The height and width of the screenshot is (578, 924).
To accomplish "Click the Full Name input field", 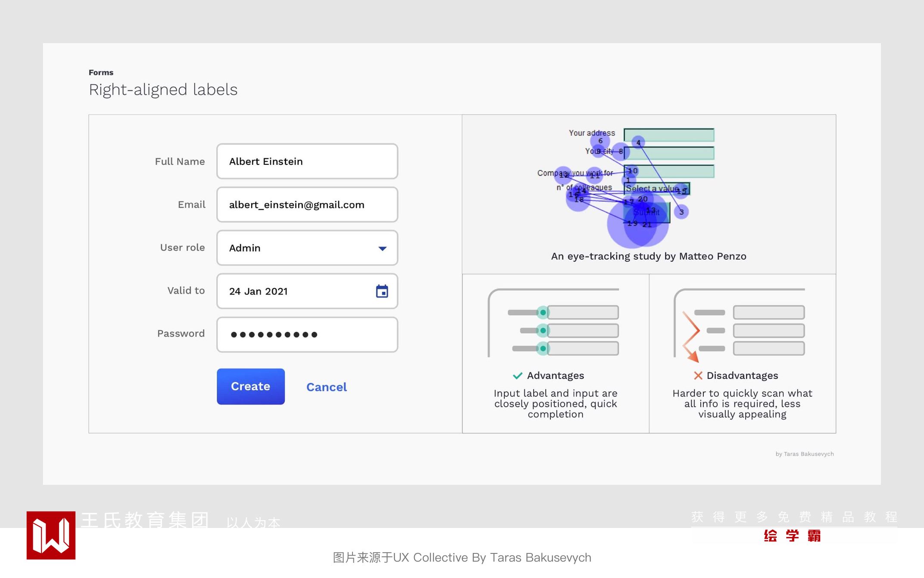I will click(x=307, y=161).
